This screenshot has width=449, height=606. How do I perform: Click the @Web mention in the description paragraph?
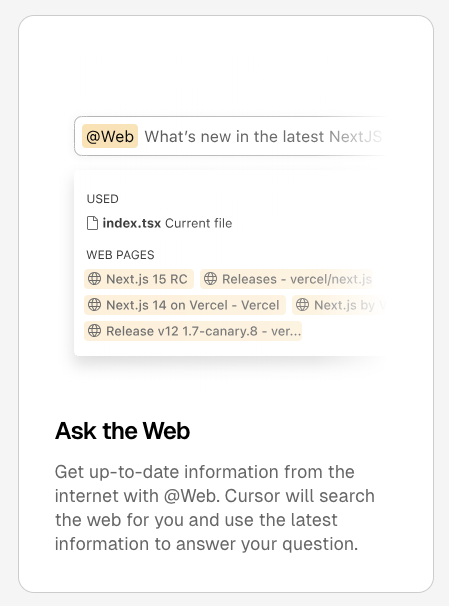(192, 496)
